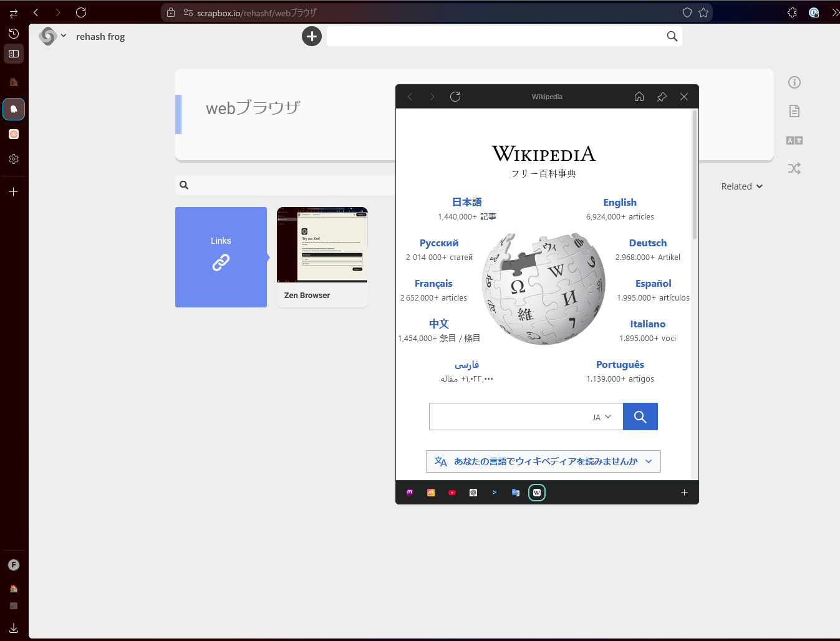Expand あなたの言語でウィキペディアを読みませんか dropdown
The width and height of the screenshot is (840, 641).
coord(543,461)
